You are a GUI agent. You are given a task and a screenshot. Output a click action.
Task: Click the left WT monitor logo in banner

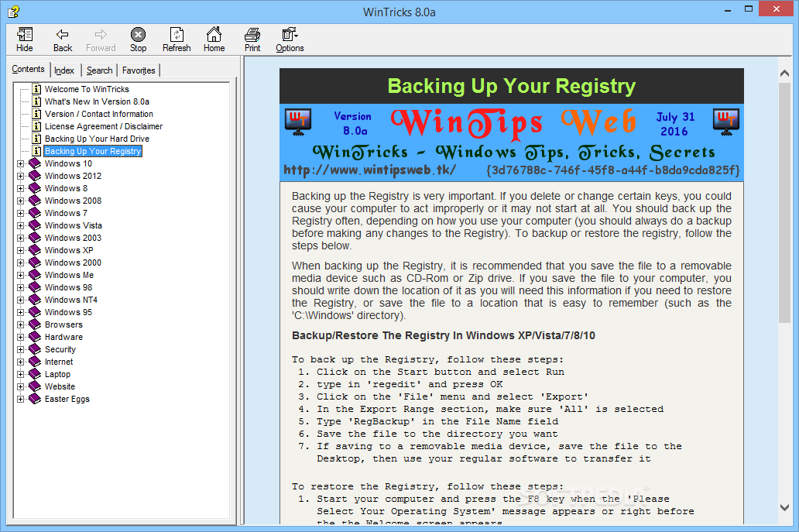pos(298,122)
